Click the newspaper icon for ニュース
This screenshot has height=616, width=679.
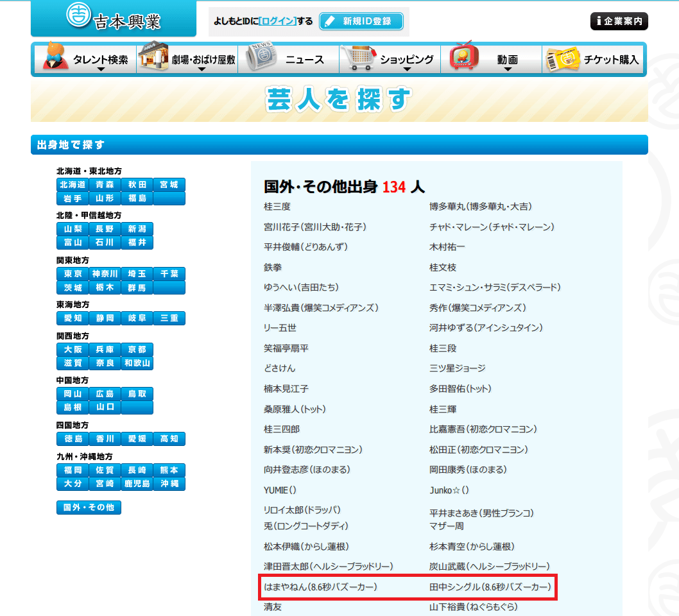point(261,56)
